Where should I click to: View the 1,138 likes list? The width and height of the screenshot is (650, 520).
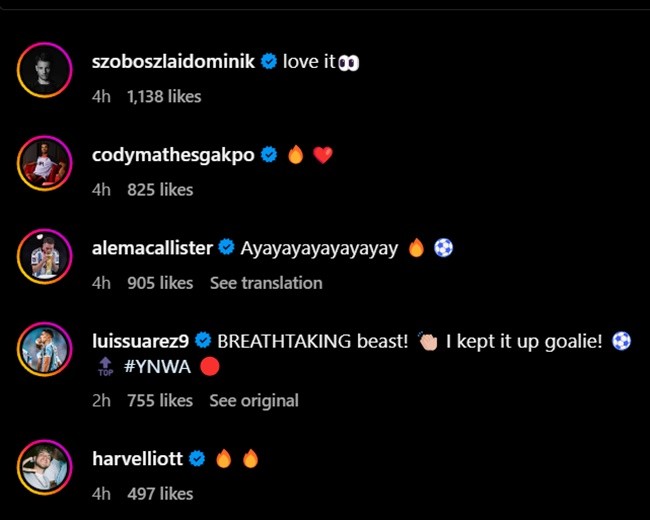[164, 97]
